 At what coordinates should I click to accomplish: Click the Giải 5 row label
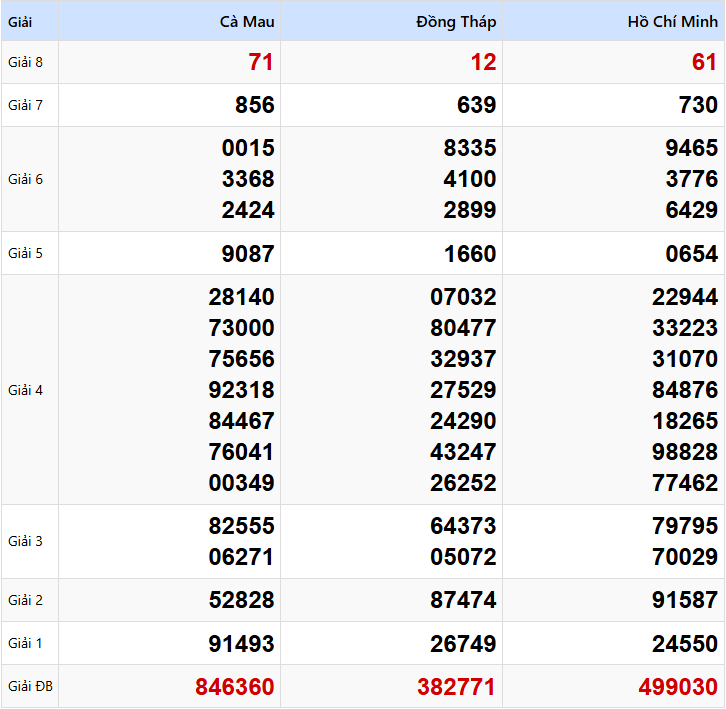point(25,253)
